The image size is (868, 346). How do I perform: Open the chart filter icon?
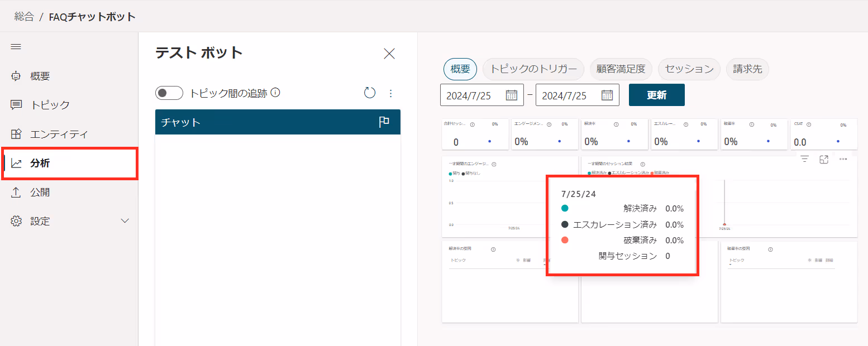point(804,159)
